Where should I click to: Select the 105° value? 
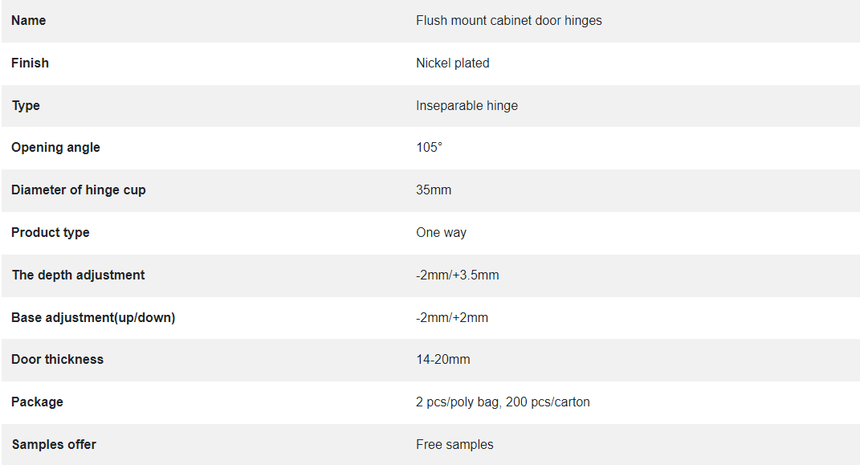(x=429, y=148)
